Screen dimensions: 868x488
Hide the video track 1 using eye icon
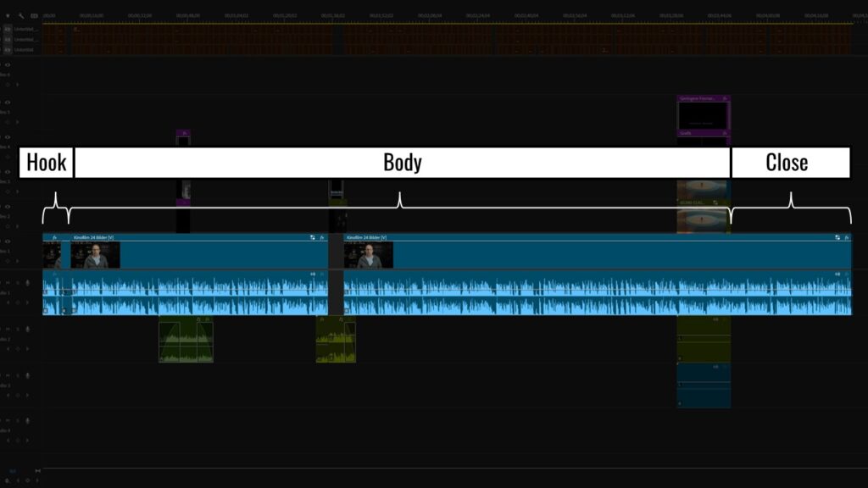point(8,241)
